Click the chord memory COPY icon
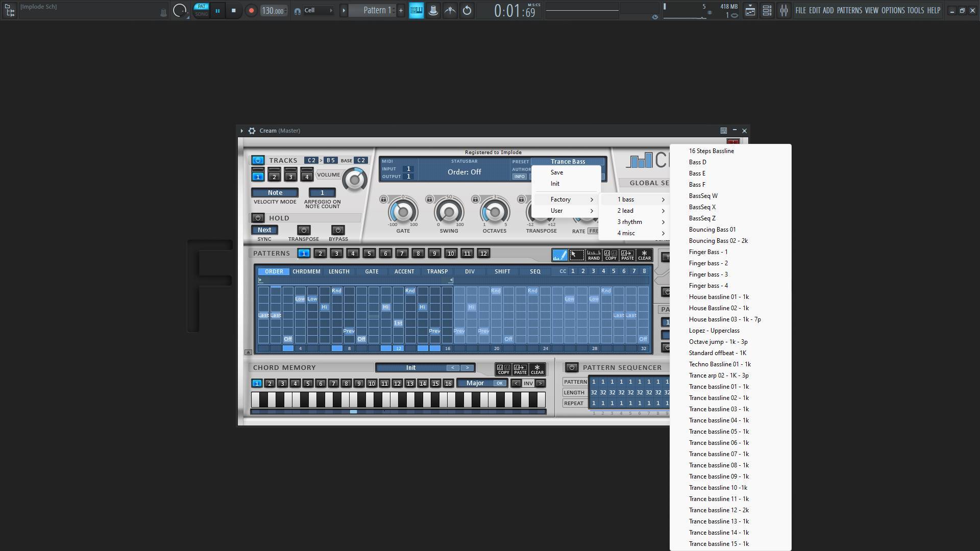980x551 pixels. tap(503, 369)
